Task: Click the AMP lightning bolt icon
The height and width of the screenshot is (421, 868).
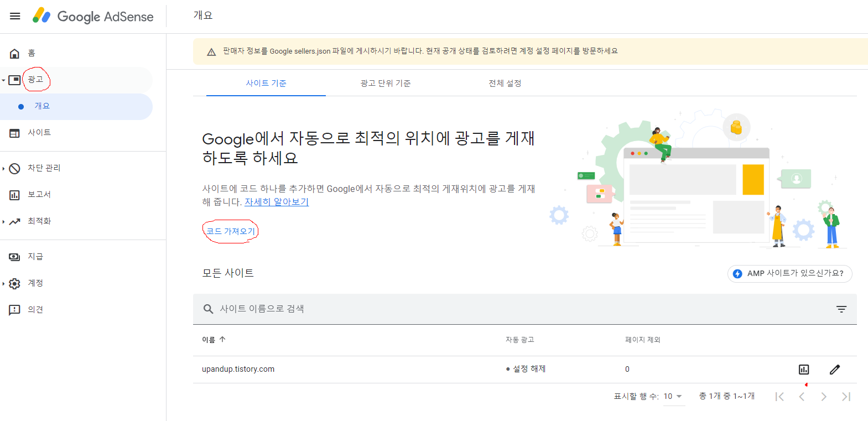Action: (737, 273)
